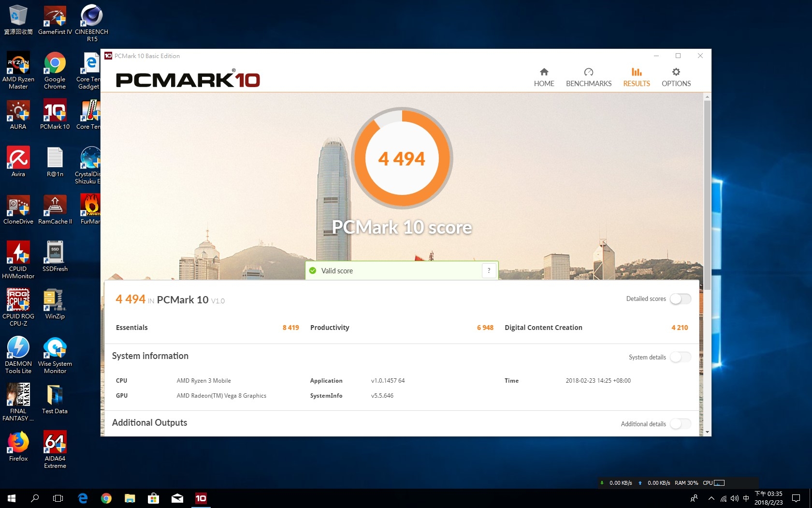
Task: Click the scrollbar down arrow in PCMark window
Action: tap(707, 432)
